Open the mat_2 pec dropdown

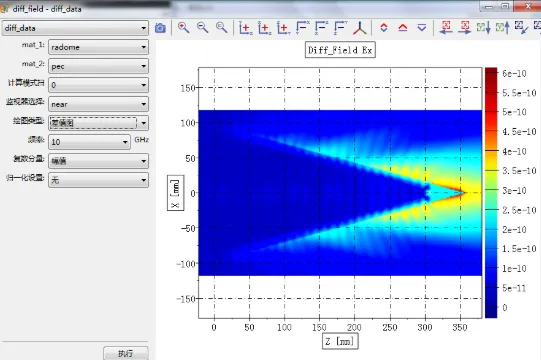click(x=99, y=66)
